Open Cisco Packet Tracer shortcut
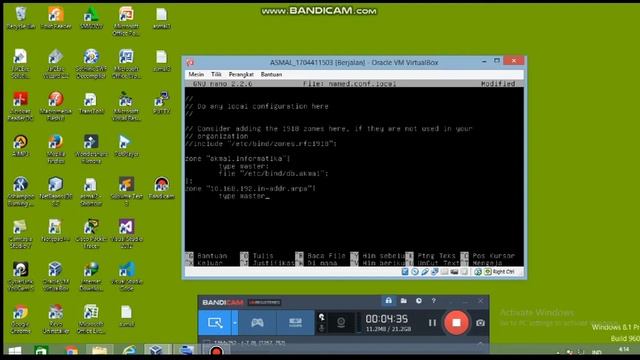This screenshot has height=360, width=640. [x=91, y=234]
